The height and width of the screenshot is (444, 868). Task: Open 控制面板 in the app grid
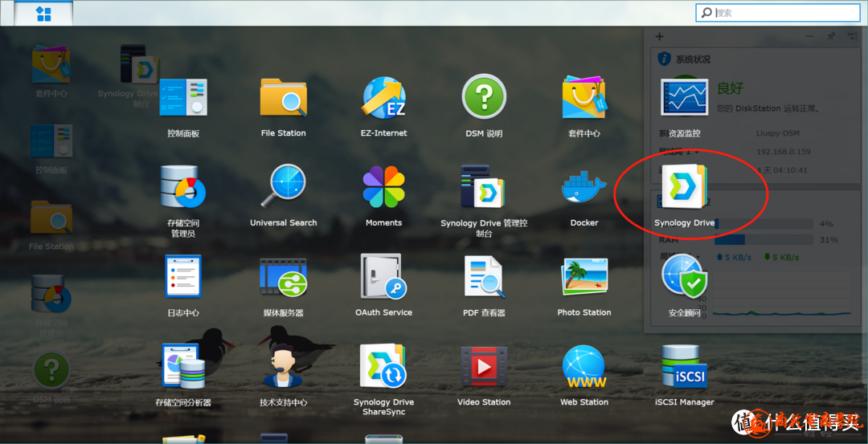(x=183, y=98)
